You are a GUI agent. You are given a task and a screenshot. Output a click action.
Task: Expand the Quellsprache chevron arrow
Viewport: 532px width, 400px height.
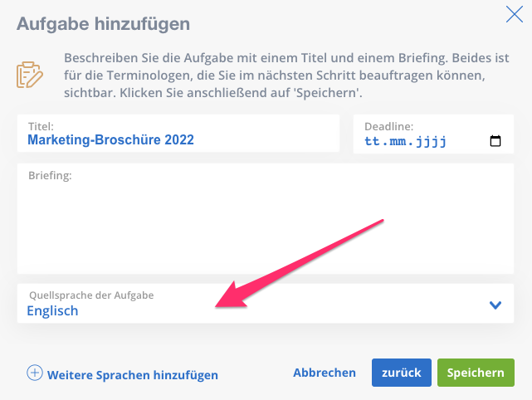tap(495, 305)
